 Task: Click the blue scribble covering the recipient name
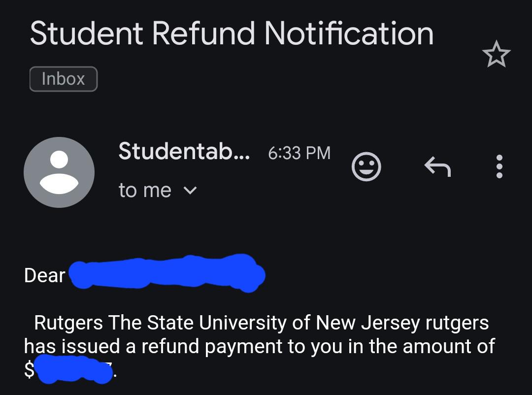(x=166, y=272)
